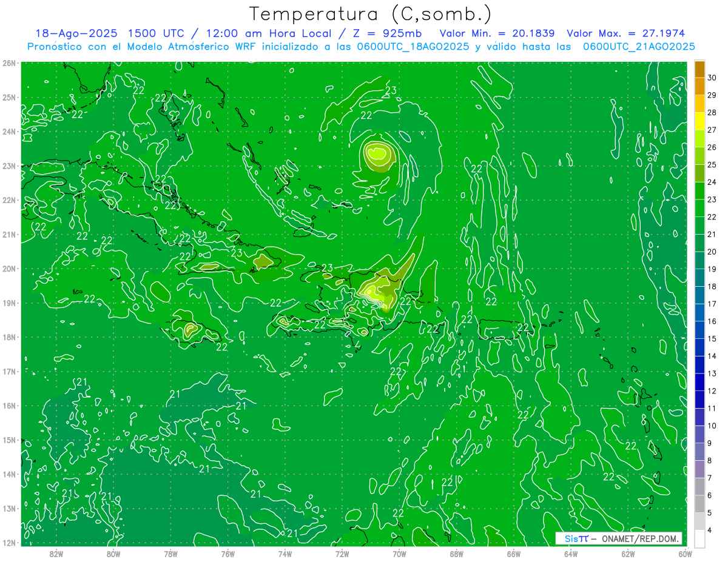Click the "30" label on the color scale
The height and width of the screenshot is (562, 728).
pos(712,77)
